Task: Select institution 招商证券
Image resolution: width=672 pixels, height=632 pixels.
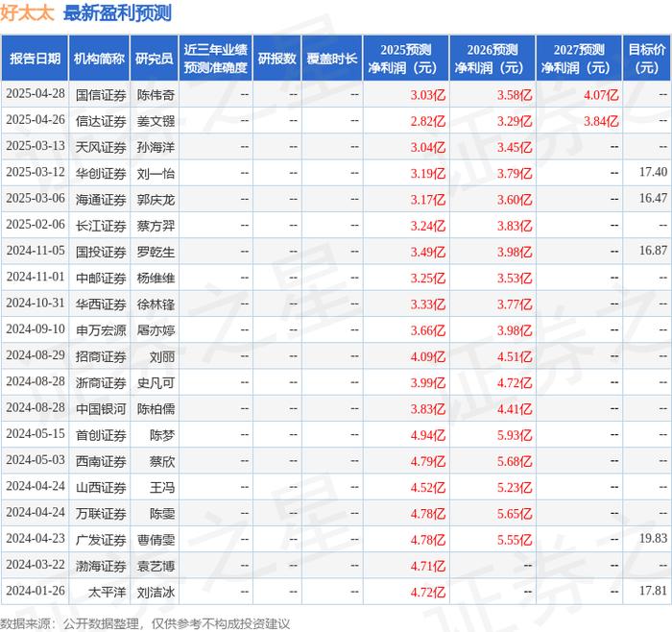Action: pos(101,356)
